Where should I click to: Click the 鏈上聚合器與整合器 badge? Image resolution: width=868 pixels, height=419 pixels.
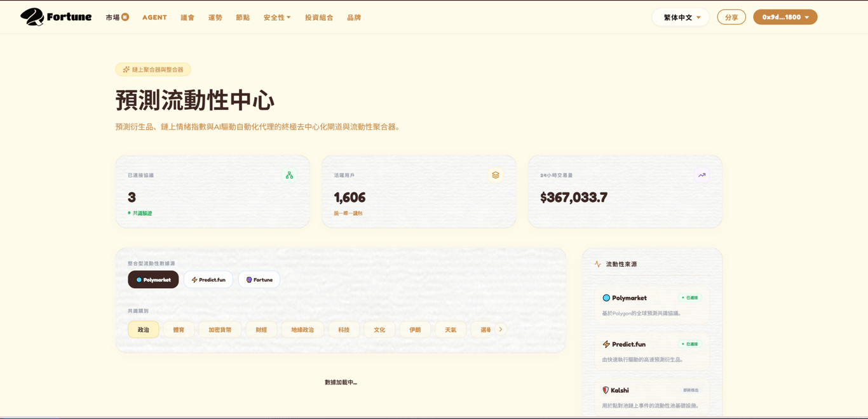coord(153,70)
